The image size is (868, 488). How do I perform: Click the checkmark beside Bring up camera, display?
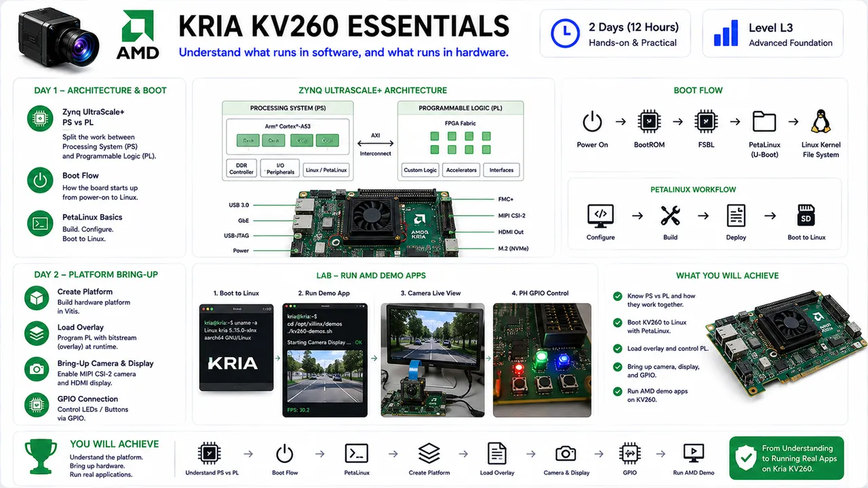(x=618, y=367)
